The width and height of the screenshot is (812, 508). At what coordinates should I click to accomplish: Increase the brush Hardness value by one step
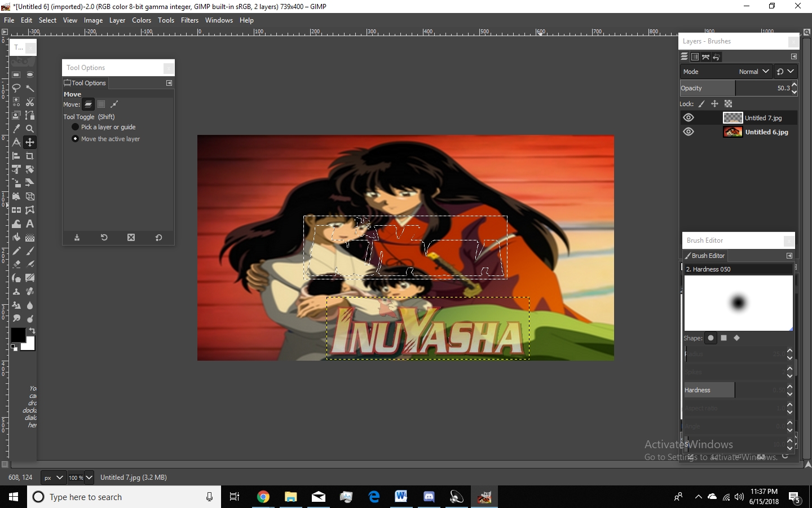(790, 387)
